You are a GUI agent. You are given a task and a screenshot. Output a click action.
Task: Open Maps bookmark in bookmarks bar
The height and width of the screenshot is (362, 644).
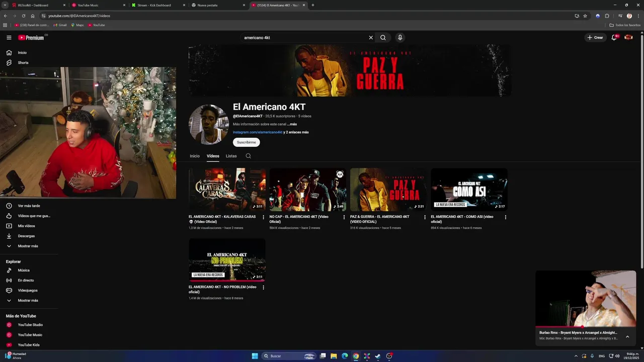[77, 25]
